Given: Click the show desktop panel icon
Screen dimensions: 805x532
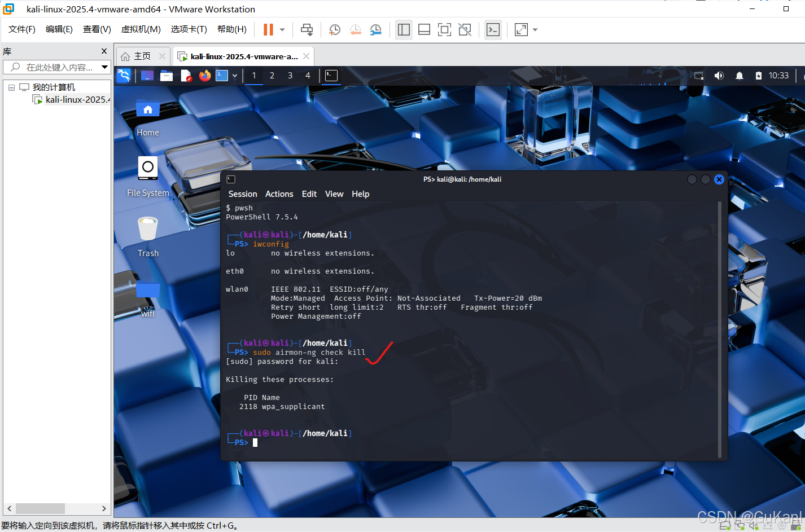Looking at the screenshot, I should [147, 76].
